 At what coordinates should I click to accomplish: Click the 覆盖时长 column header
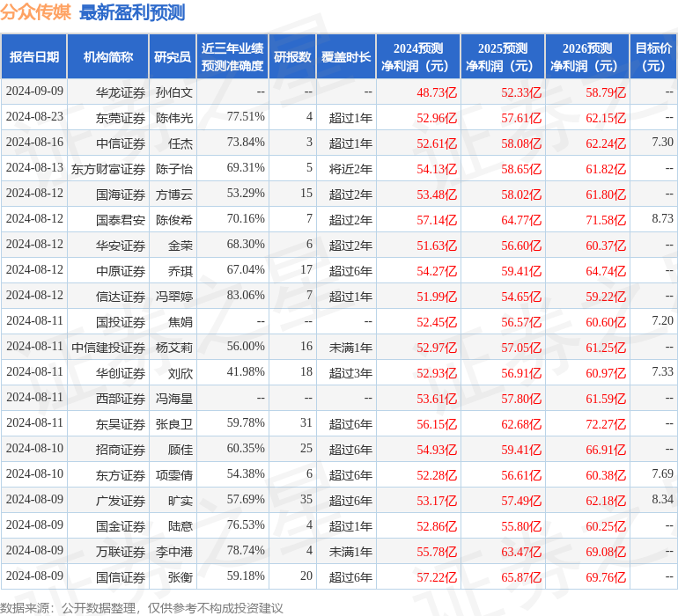346,57
